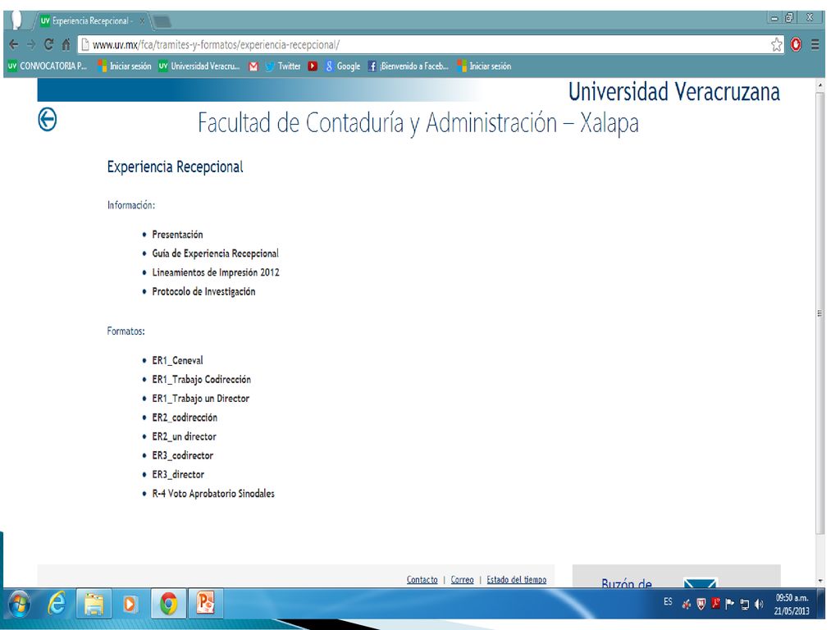Open ER1_Trabajo Codirección format
Viewport: 840px width, 630px height.
tap(202, 379)
